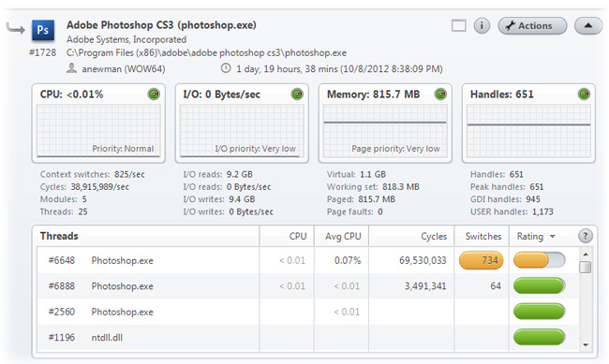Click the photoshop.exe file path text
Viewport: 609px width, 364px height.
point(206,52)
